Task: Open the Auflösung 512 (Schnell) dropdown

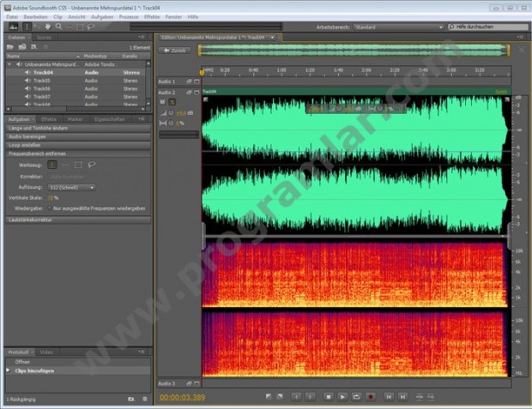Action: pos(71,188)
